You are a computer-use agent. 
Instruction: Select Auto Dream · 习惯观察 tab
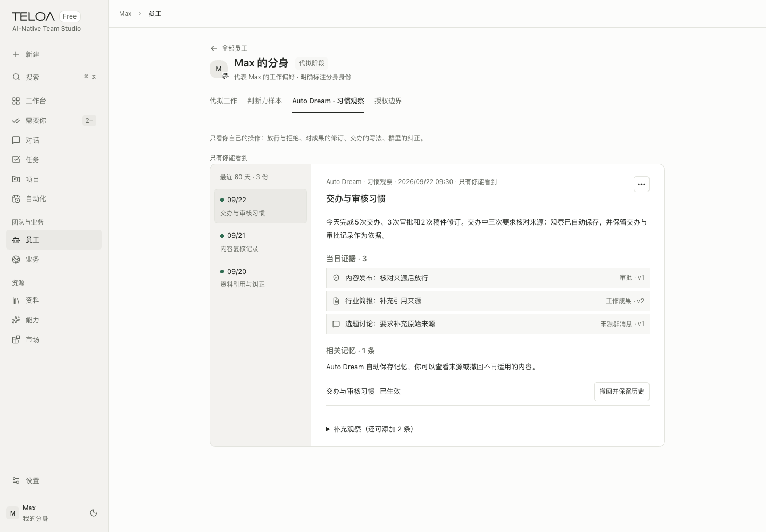pyautogui.click(x=328, y=101)
